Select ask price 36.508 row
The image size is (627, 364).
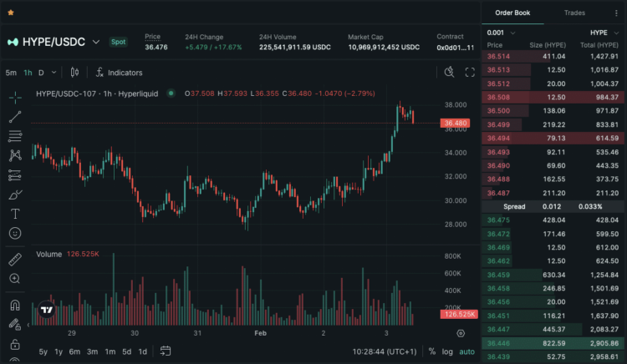pos(553,97)
